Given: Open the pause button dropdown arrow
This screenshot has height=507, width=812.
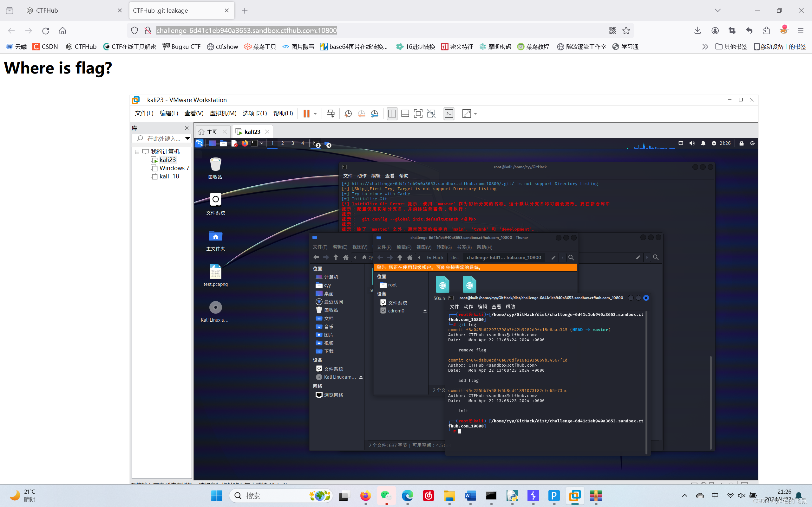Looking at the screenshot, I should [x=315, y=114].
